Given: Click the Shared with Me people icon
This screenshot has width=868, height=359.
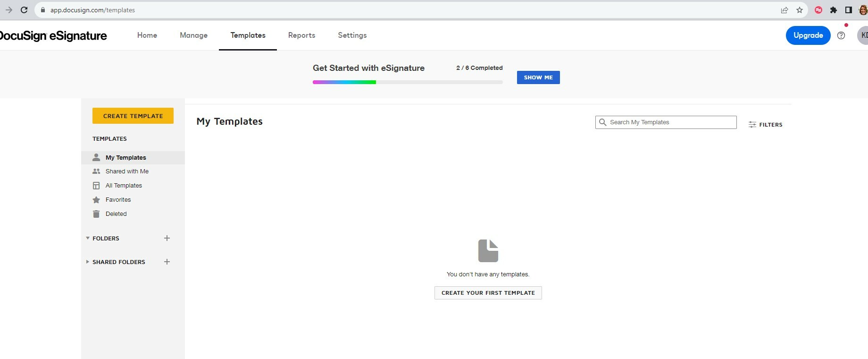Looking at the screenshot, I should pos(96,171).
